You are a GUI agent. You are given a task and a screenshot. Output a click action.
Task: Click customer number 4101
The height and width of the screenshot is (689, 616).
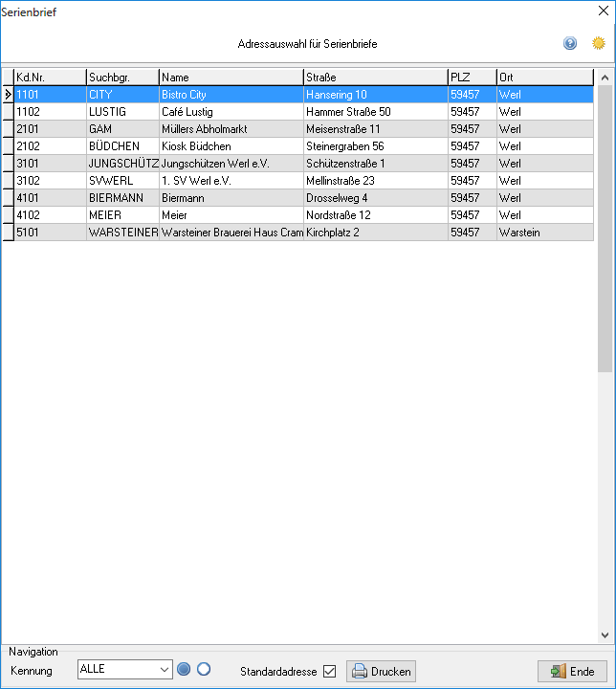50,198
